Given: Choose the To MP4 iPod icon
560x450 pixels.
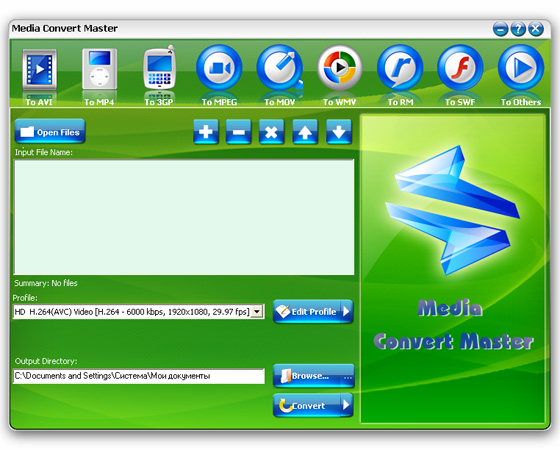Looking at the screenshot, I should (99, 69).
